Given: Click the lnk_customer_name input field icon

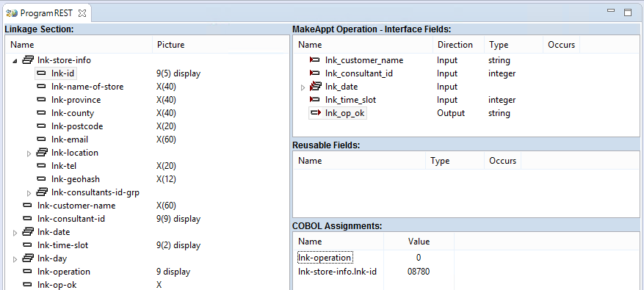Looking at the screenshot, I should tap(314, 60).
